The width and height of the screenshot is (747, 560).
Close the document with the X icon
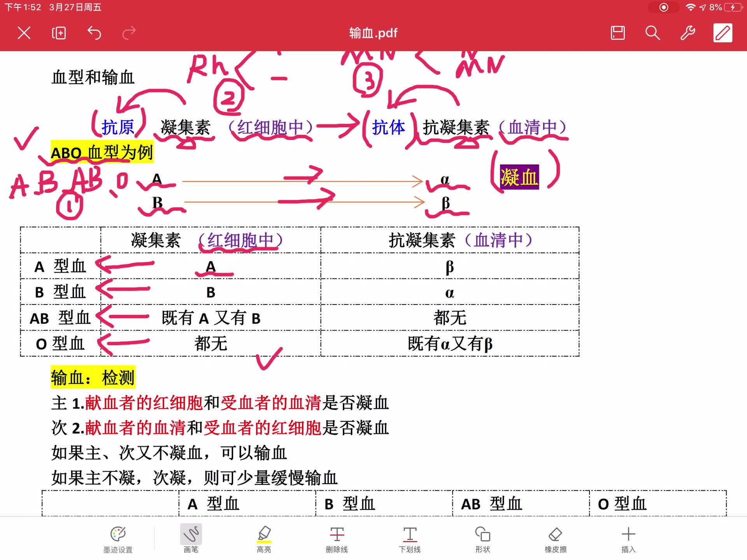point(24,33)
